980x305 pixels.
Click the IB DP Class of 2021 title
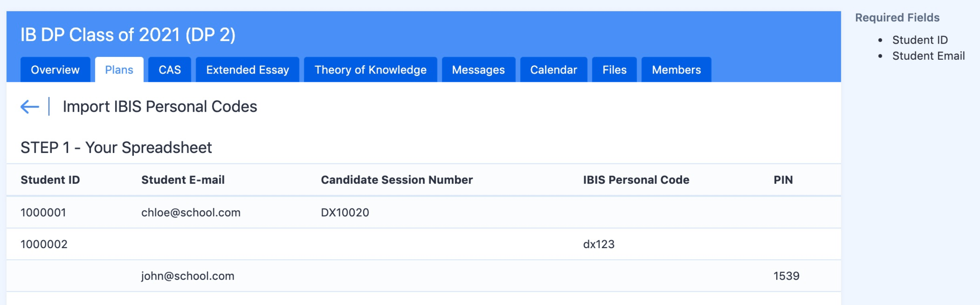coord(128,35)
